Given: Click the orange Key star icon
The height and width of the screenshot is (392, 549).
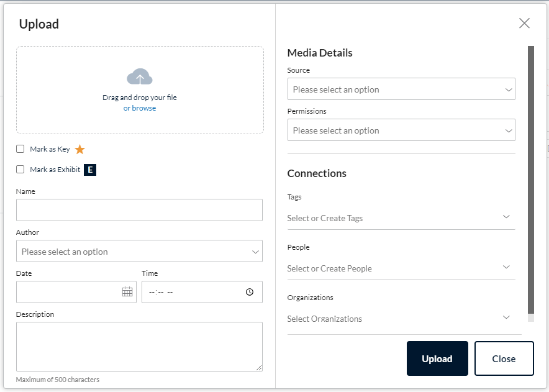Looking at the screenshot, I should click(80, 149).
